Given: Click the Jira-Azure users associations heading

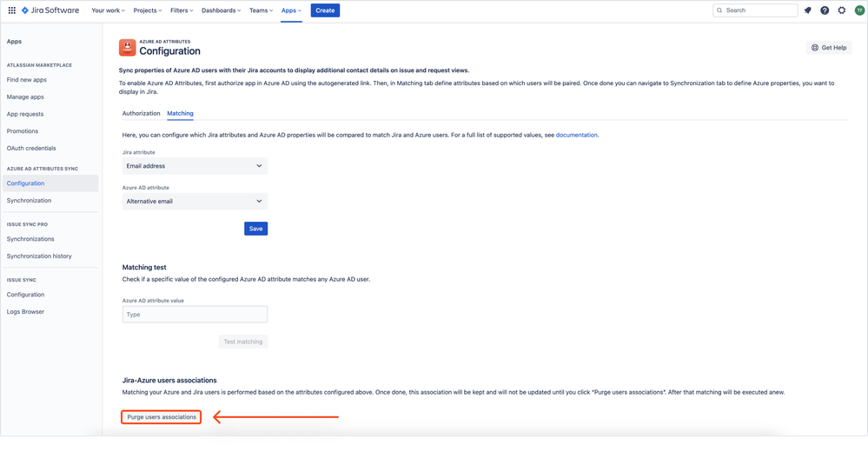Looking at the screenshot, I should tap(169, 381).
